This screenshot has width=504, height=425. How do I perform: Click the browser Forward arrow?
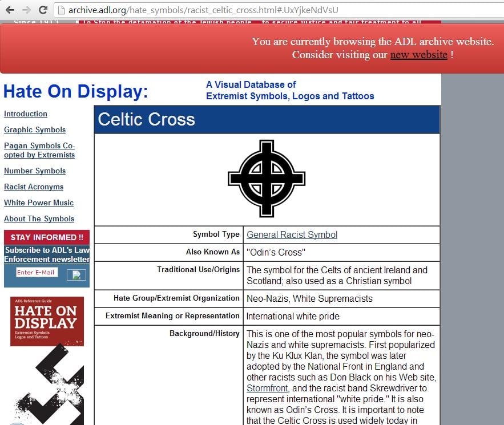click(x=26, y=10)
